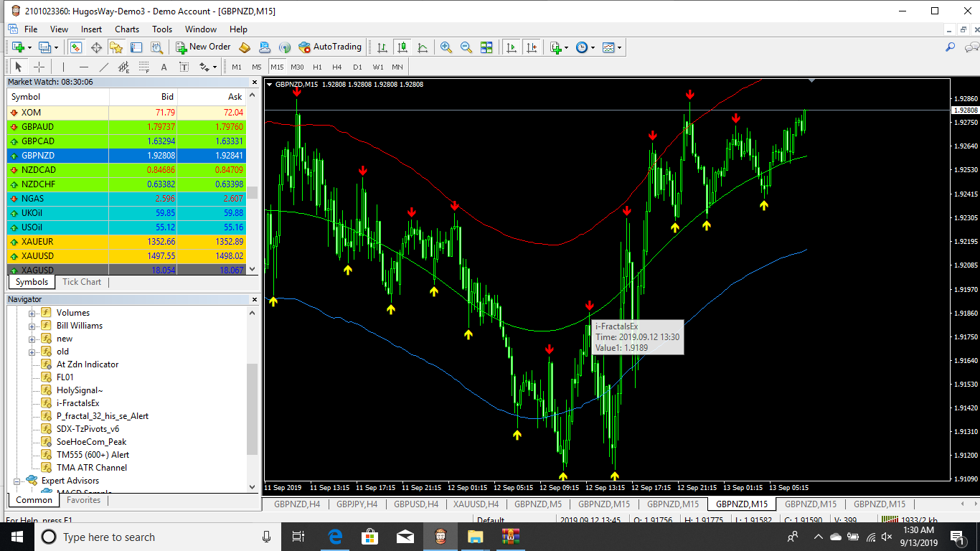Open Microsoft Edge from the taskbar
This screenshot has height=551, width=980.
335,537
